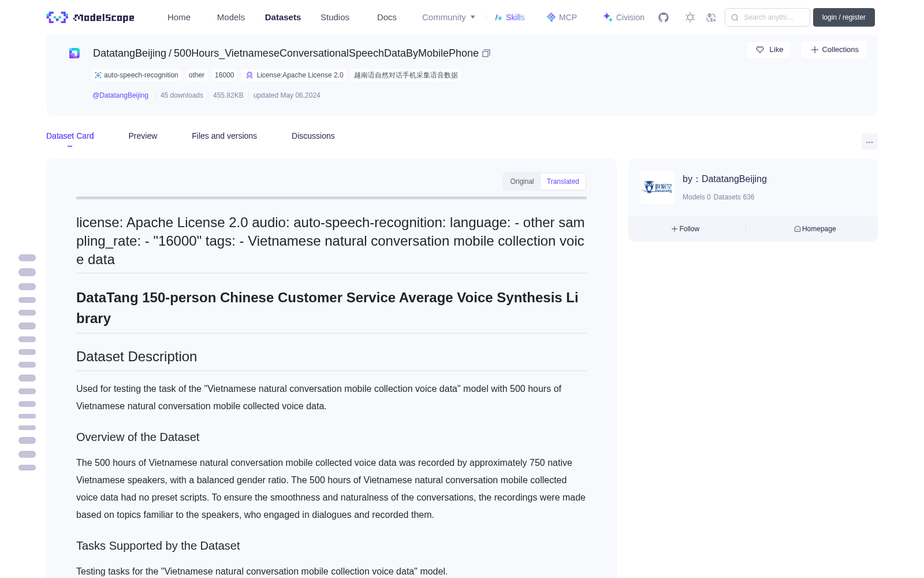Click the 'other' language tag
The width and height of the screenshot is (924, 578).
196,75
